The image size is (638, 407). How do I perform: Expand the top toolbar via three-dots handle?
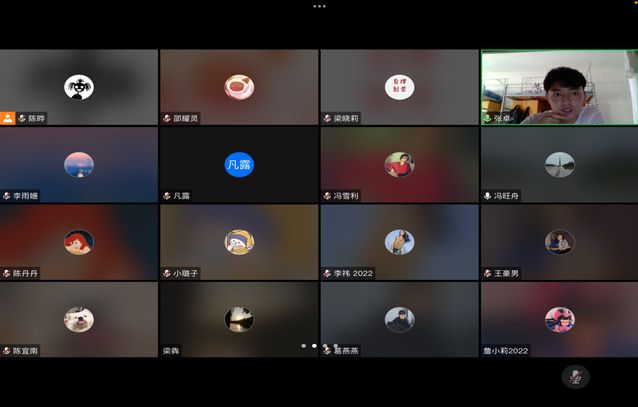tap(319, 6)
